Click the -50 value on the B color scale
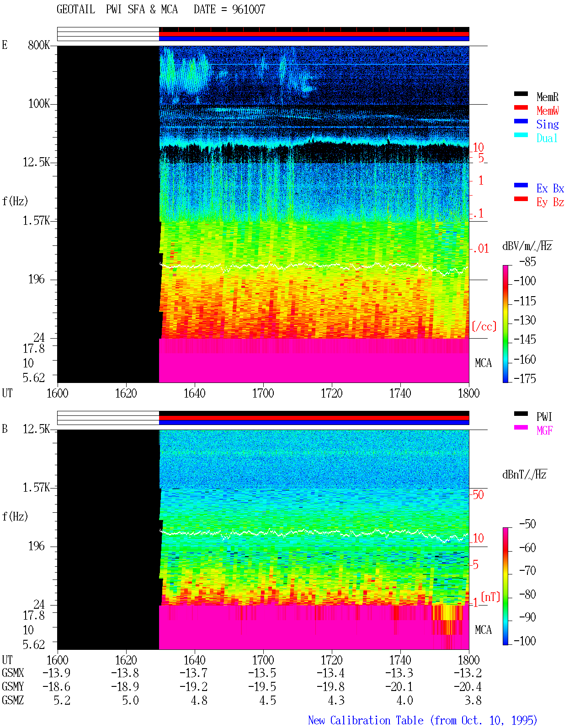 (527, 524)
